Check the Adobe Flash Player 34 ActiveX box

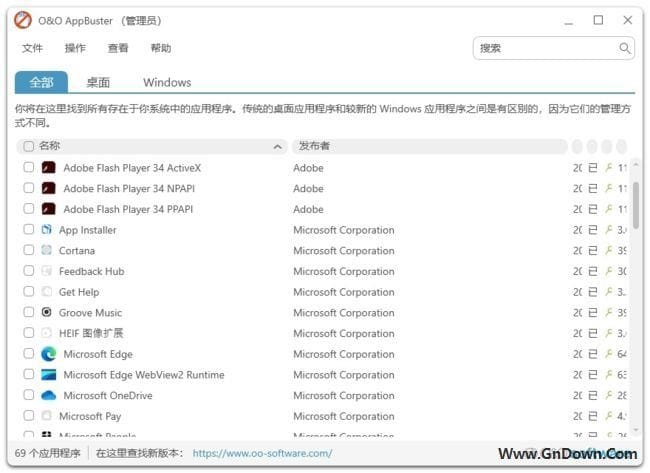(x=29, y=167)
